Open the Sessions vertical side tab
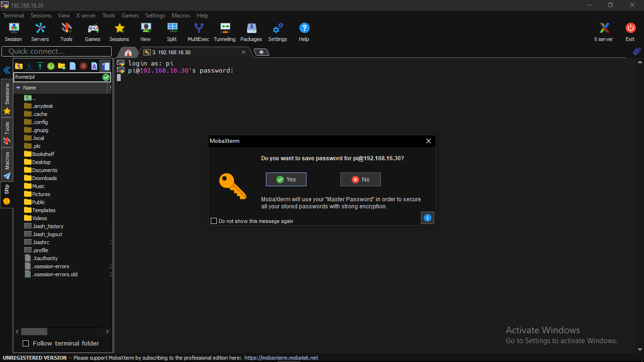 [7, 99]
